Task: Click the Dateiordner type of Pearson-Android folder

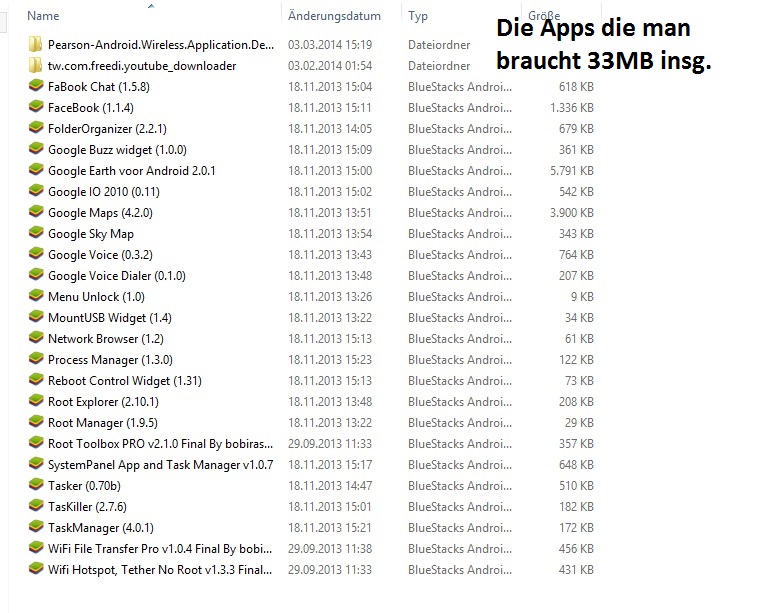Action: pos(439,45)
